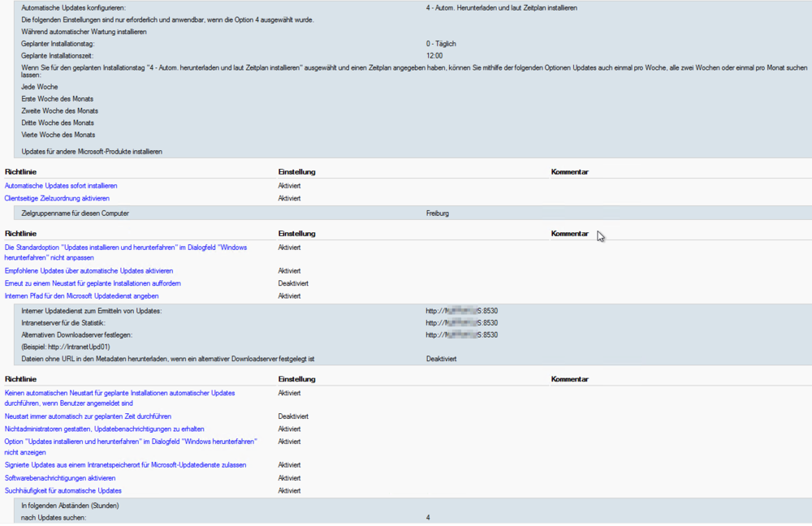The height and width of the screenshot is (526, 812).
Task: Select the '12:00' scheduled installation time value
Action: pyautogui.click(x=434, y=56)
